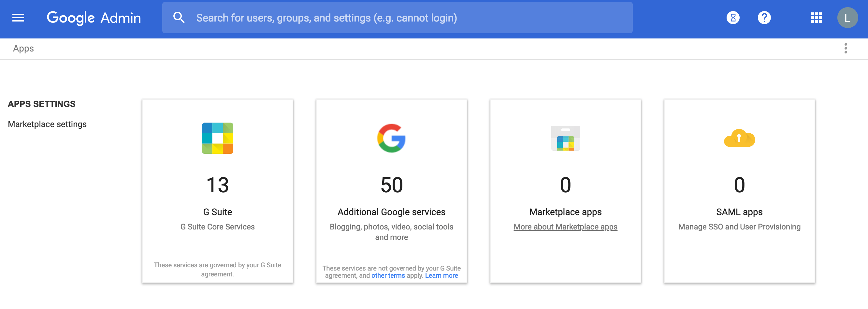The height and width of the screenshot is (309, 868).
Task: Click the APPS SETTINGS heading
Action: [x=41, y=104]
